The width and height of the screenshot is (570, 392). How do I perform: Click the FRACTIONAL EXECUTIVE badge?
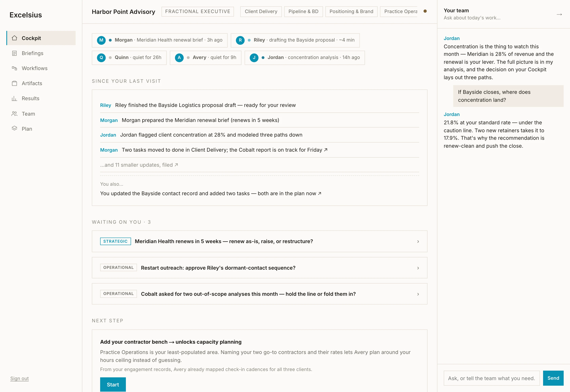[198, 11]
